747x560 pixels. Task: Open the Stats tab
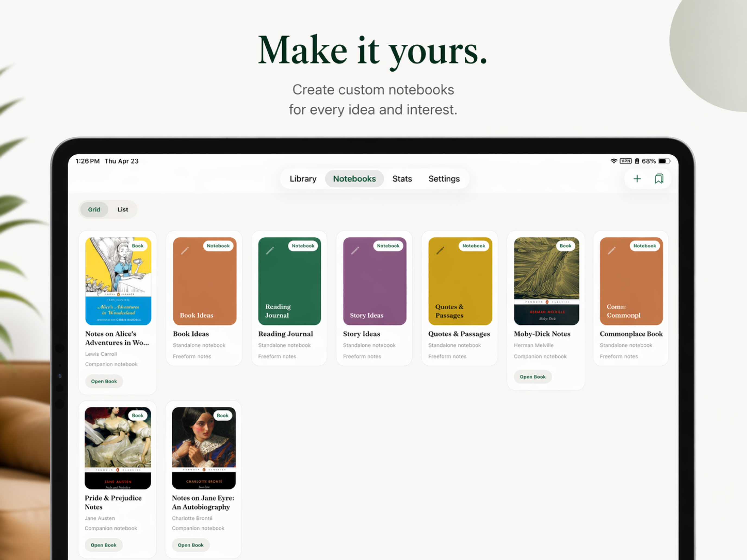tap(402, 179)
